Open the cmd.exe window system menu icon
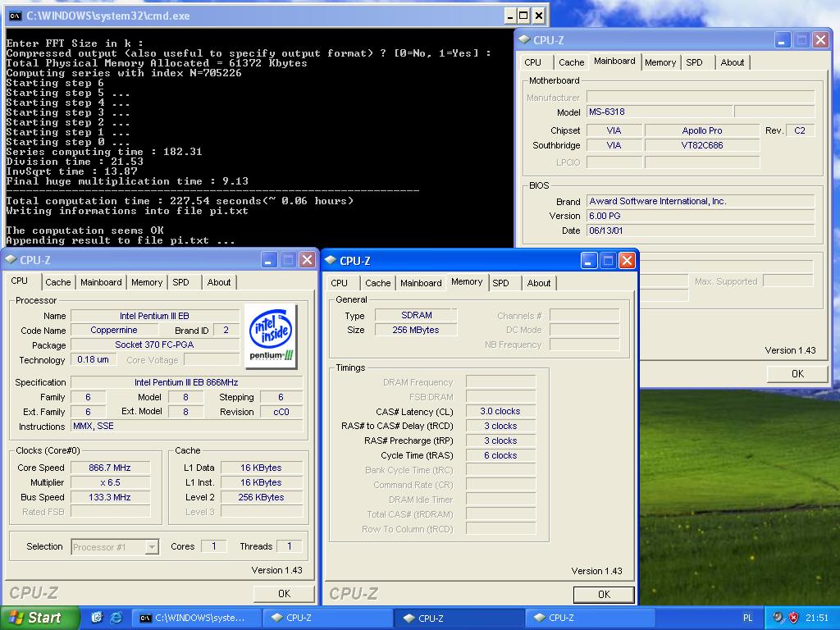The width and height of the screenshot is (840, 630). [15, 16]
